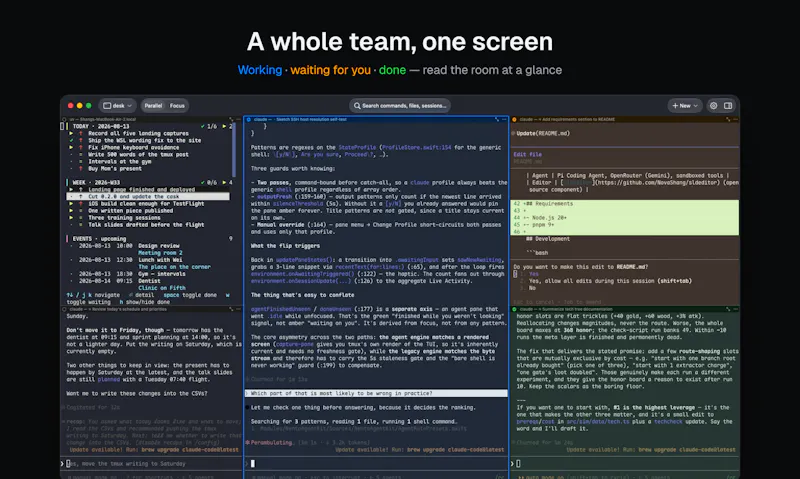This screenshot has width=800, height=479.
Task: Toggle the sidebar panel layout icon
Action: click(x=728, y=106)
